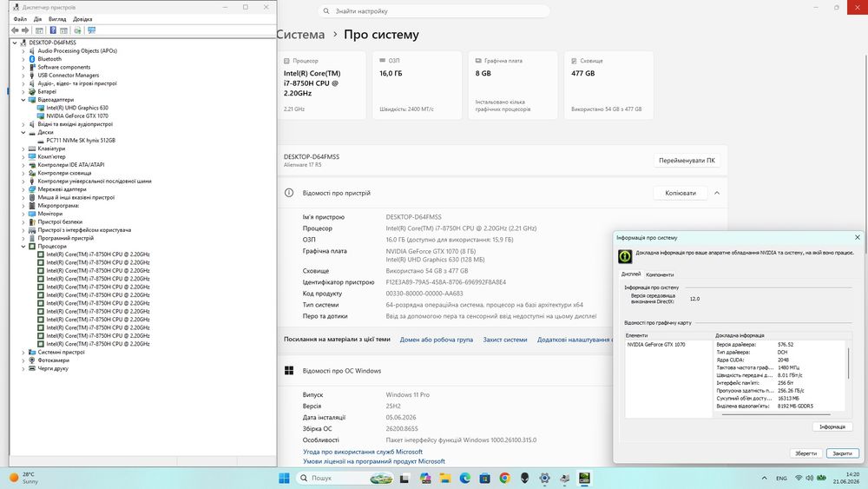Collapse the Відомості про пристрій section chevron
Screen dimensions: 868x489
717,193
